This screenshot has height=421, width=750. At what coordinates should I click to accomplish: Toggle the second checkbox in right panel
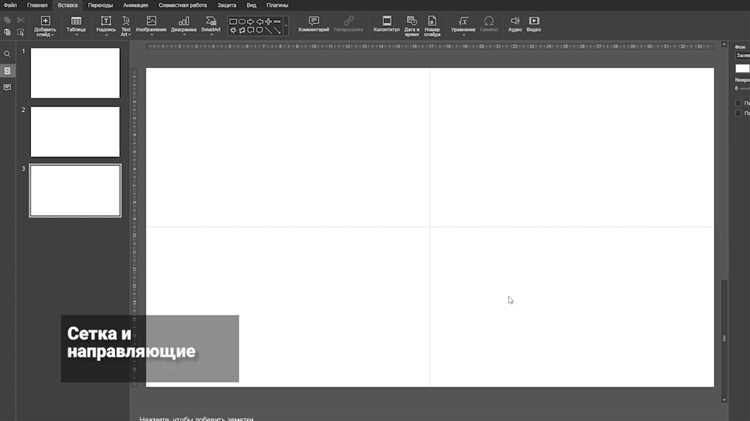point(738,113)
